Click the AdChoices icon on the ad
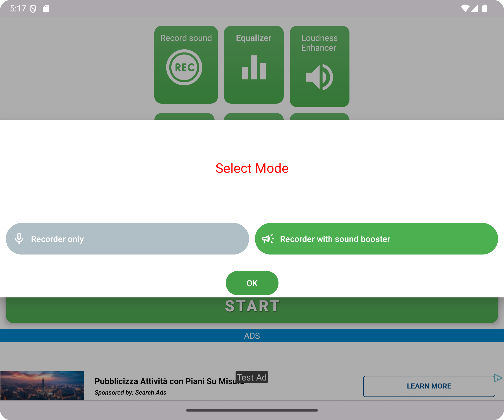This screenshot has height=420, width=504. (x=498, y=378)
